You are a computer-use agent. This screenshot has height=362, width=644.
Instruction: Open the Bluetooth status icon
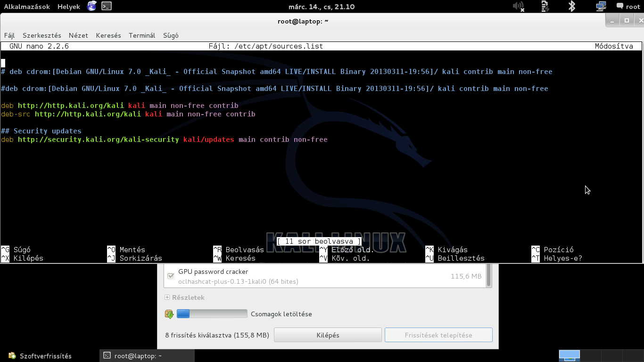click(x=572, y=6)
